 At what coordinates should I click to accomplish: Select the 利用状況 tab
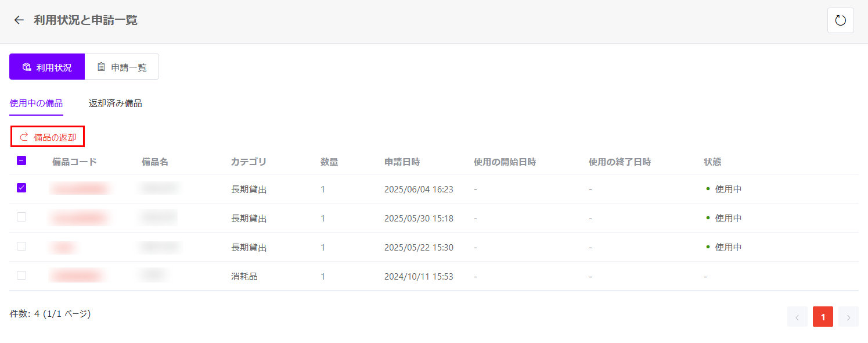point(47,67)
